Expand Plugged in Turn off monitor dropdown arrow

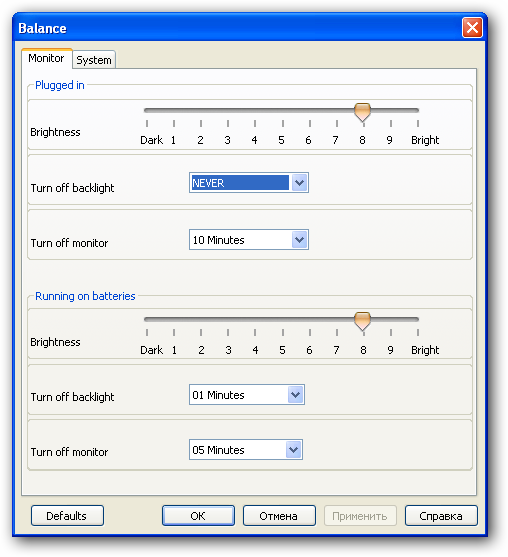[299, 240]
